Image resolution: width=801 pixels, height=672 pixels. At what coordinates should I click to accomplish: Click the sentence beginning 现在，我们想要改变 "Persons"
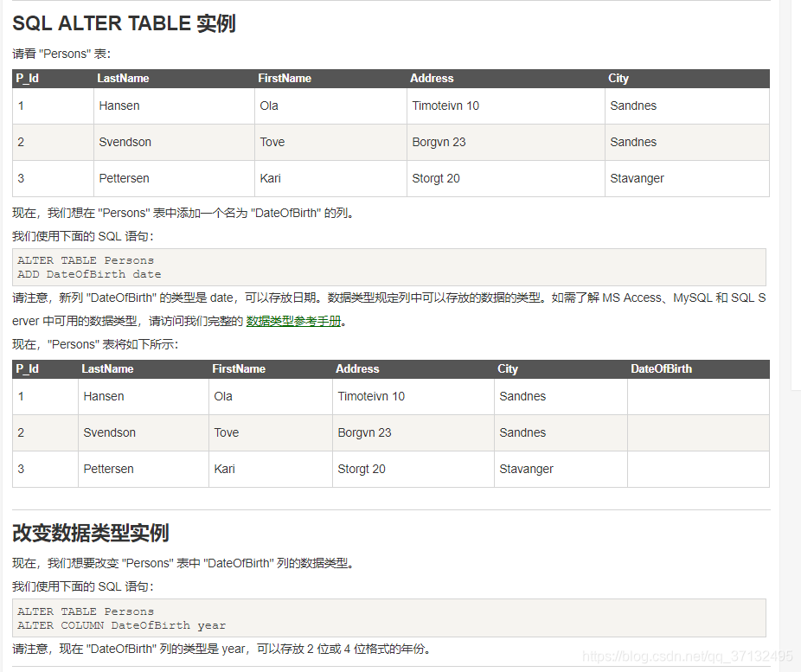183,563
